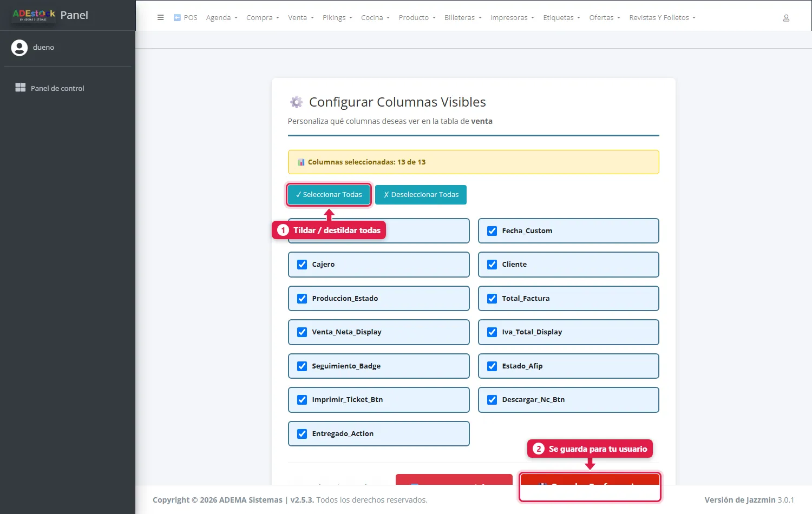The width and height of the screenshot is (812, 514).
Task: Toggle the Produccion_Estado checkbox
Action: pyautogui.click(x=302, y=299)
